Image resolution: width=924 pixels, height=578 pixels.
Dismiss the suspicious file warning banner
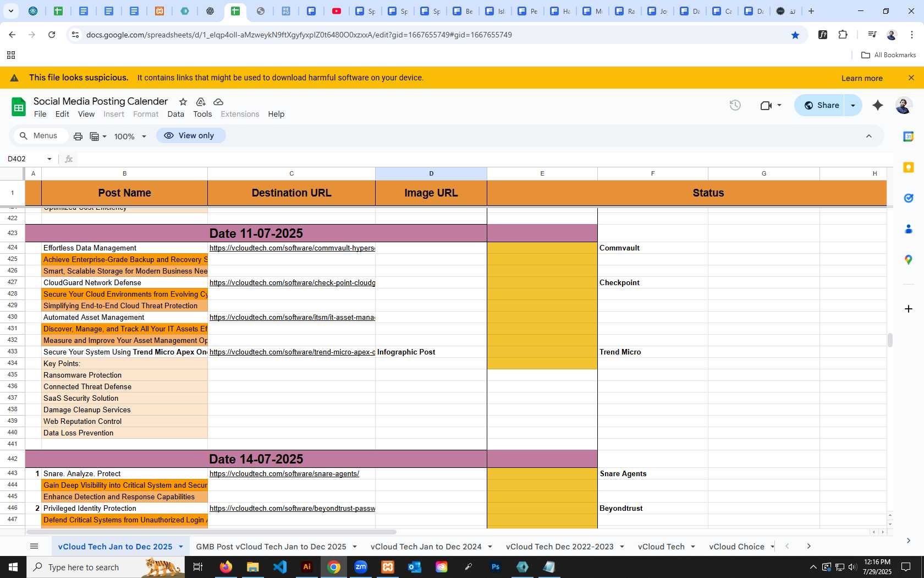[x=911, y=78]
